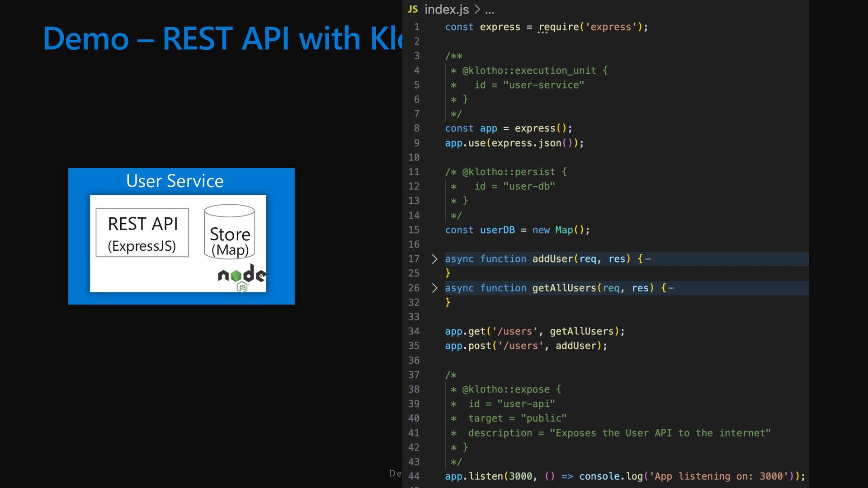Screen dimensions: 868x488
Task: Click the app.post('/users') line
Action: pos(526,346)
